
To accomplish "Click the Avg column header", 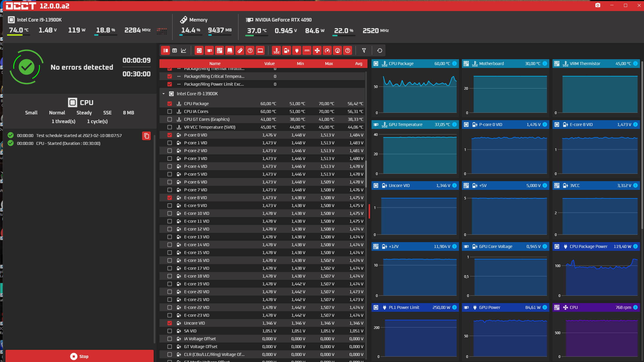I will point(358,64).
